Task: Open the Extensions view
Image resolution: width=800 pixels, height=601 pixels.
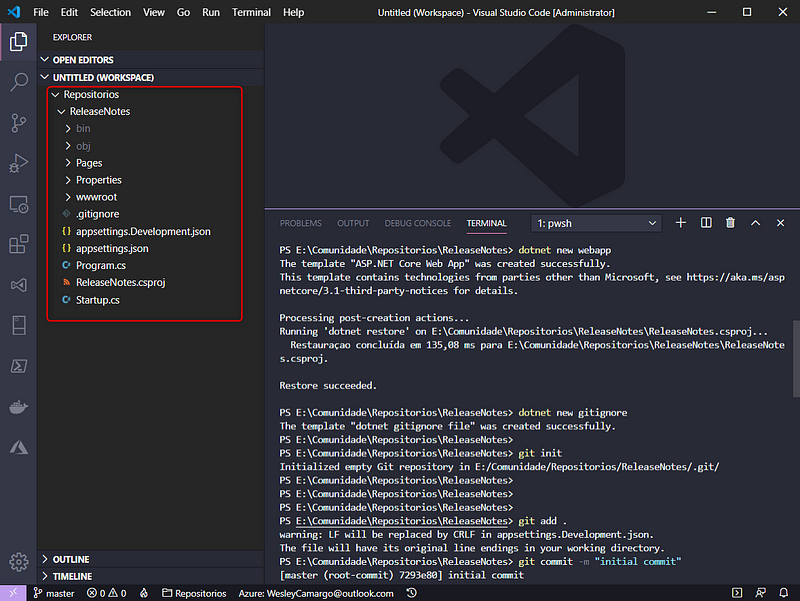Action: click(18, 243)
